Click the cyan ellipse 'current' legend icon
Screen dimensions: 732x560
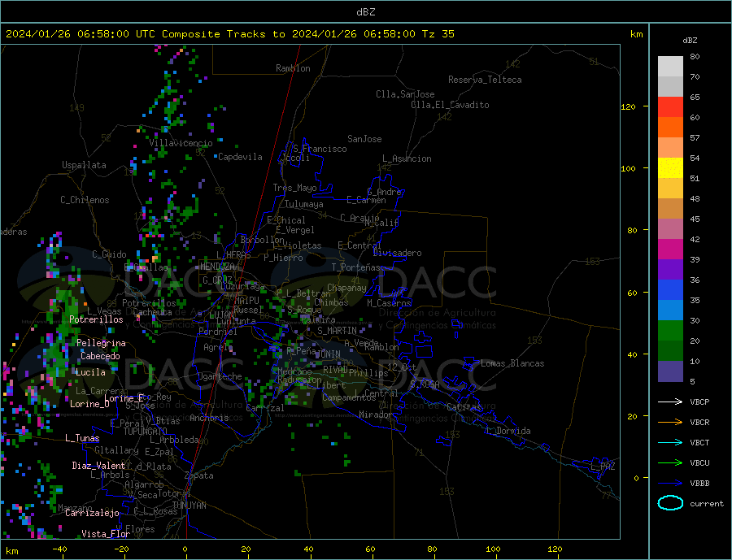point(670,502)
